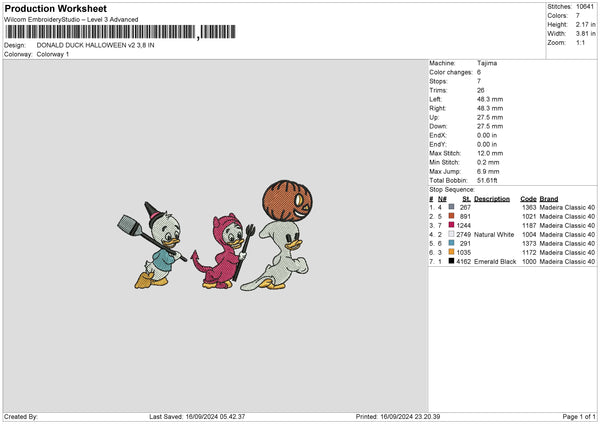Click the Total Bobbin value 51.61ft
The height and width of the screenshot is (424, 600).
[487, 181]
